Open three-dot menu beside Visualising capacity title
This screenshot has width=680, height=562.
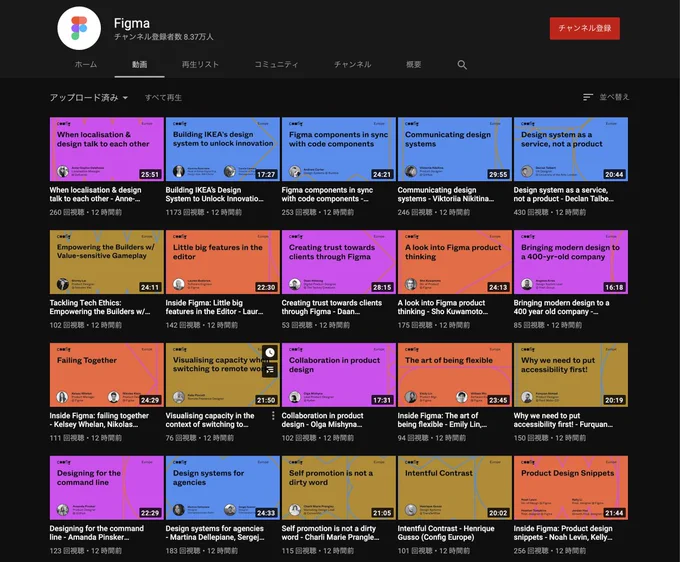click(273, 416)
